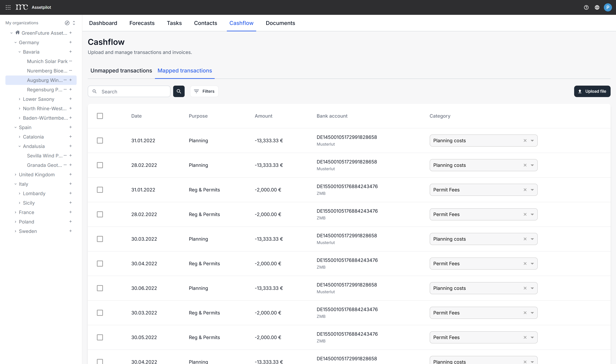
Task: Collapse the Bavaria tree node
Action: coord(20,52)
